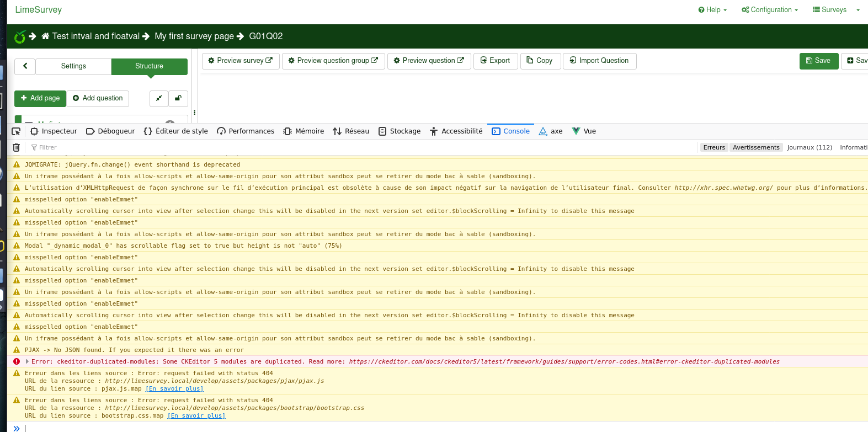Image resolution: width=868 pixels, height=432 pixels.
Task: Toggle the Erreurs console filter
Action: 713,147
